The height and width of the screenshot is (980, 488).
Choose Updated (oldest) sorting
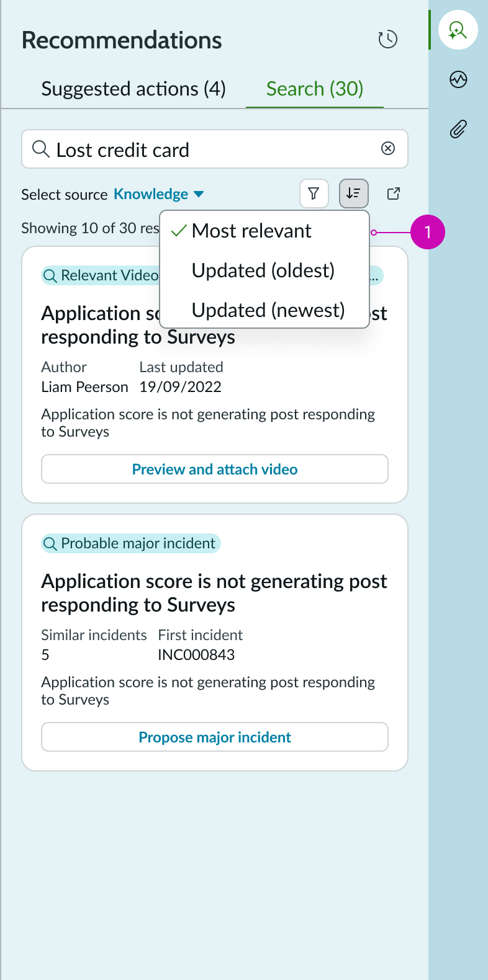point(263,270)
